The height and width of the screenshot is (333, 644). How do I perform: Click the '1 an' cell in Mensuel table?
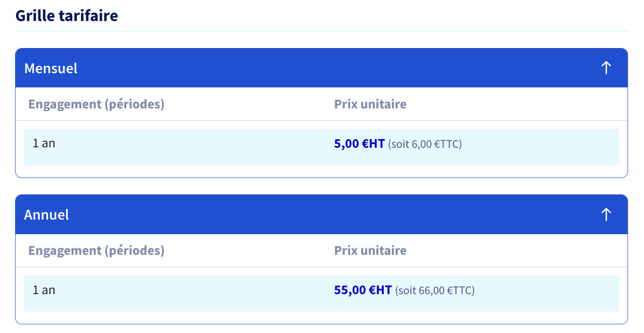(x=44, y=143)
